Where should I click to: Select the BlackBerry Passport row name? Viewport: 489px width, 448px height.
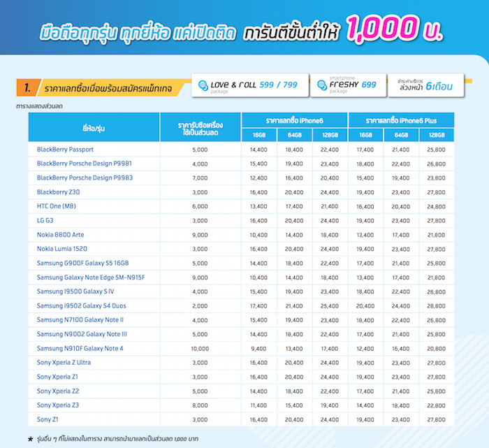[x=65, y=150]
